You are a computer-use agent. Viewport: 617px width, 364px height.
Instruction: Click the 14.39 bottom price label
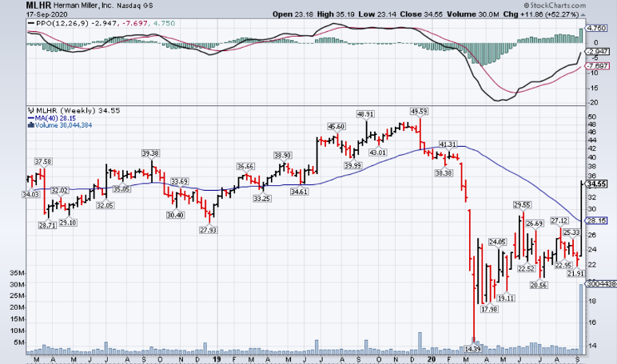coord(472,349)
